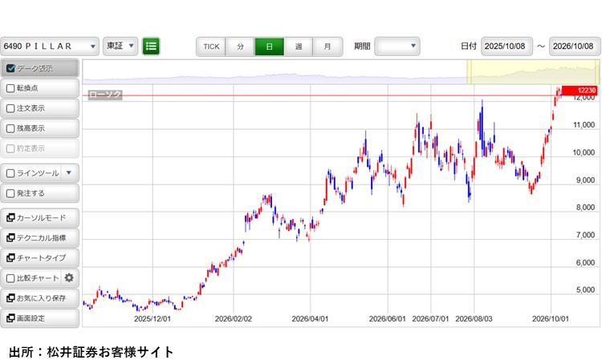This screenshot has height=364, width=602.
Task: Switch to 月 monthly chart tab
Action: [x=327, y=47]
